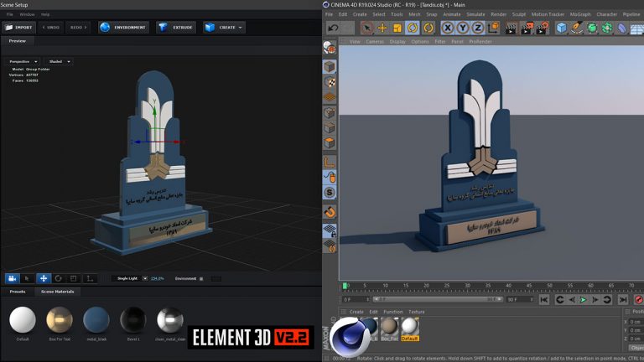Select Model mode cube icon in left palette

330,66
